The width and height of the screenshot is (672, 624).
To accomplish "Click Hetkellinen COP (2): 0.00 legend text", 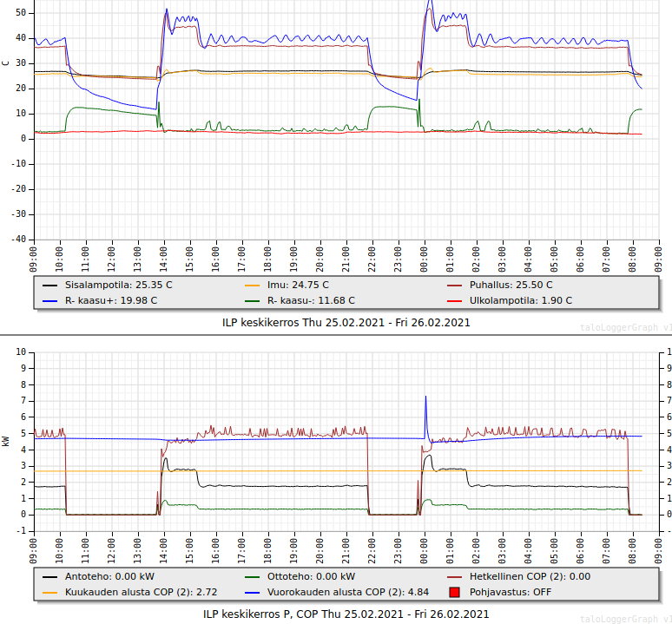I will pos(530,576).
